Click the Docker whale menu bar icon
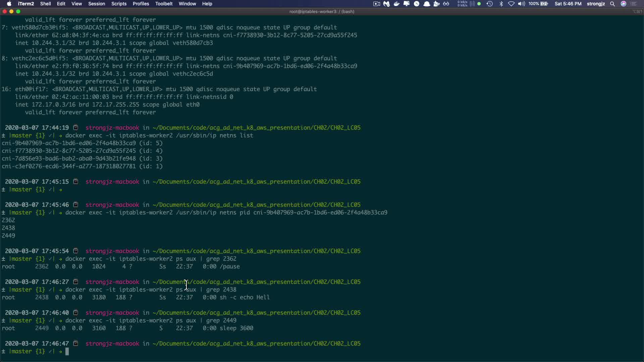 click(396, 4)
